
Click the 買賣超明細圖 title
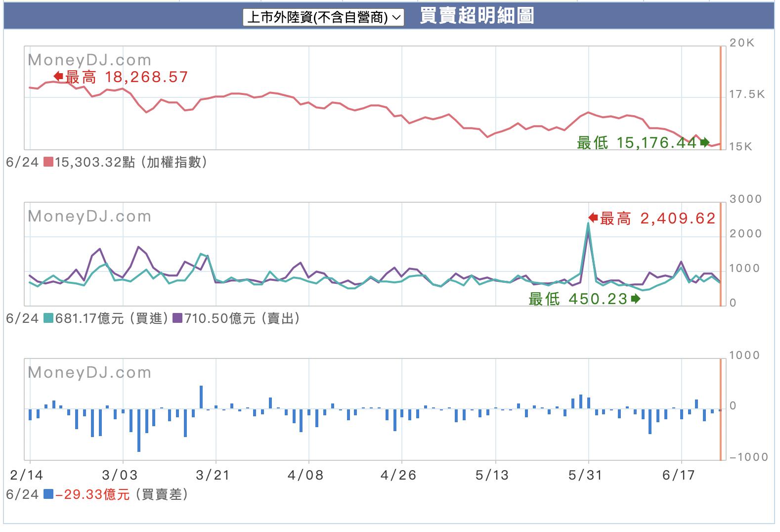coord(477,16)
